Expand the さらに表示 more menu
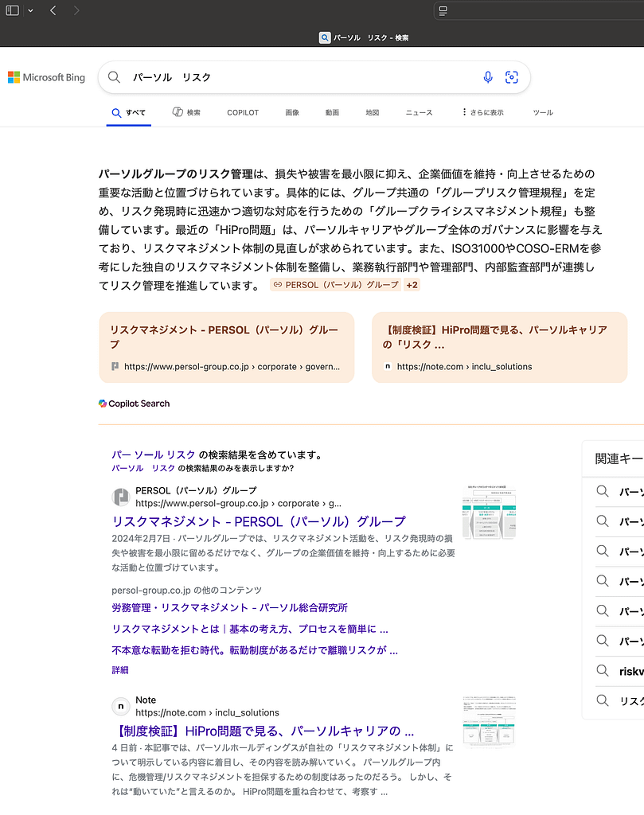The image size is (644, 815). 482,113
